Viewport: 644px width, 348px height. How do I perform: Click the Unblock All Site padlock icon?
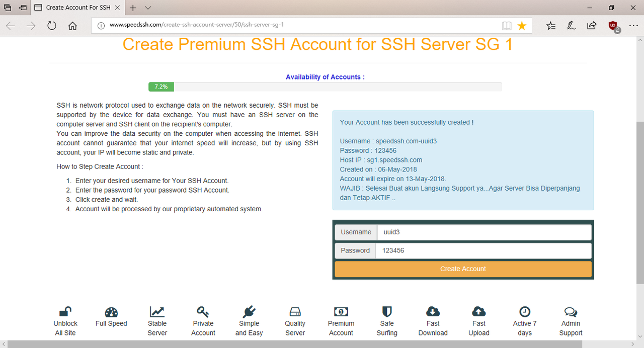[65, 312]
